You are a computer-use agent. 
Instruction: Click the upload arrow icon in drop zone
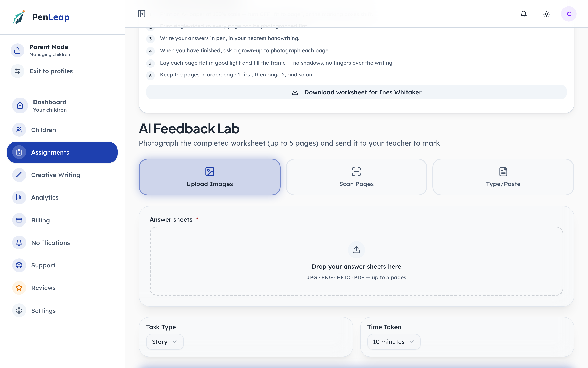tap(356, 250)
